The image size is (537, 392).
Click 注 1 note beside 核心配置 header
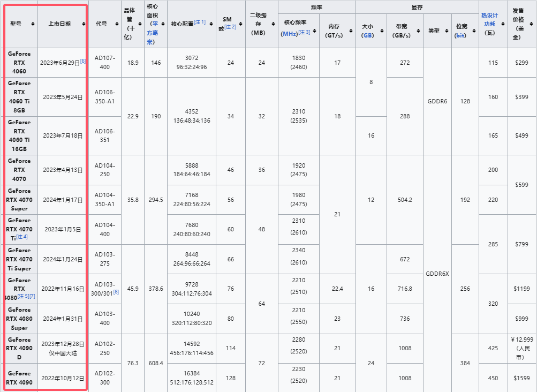200,22
